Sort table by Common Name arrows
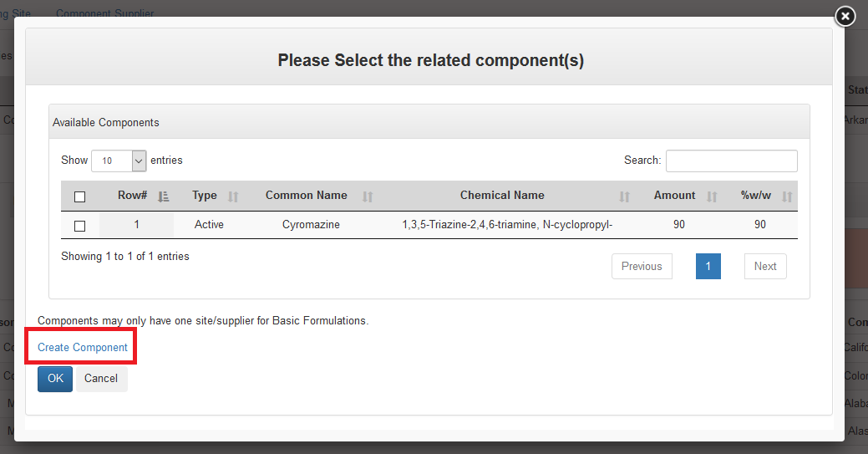The image size is (868, 454). pyautogui.click(x=368, y=196)
